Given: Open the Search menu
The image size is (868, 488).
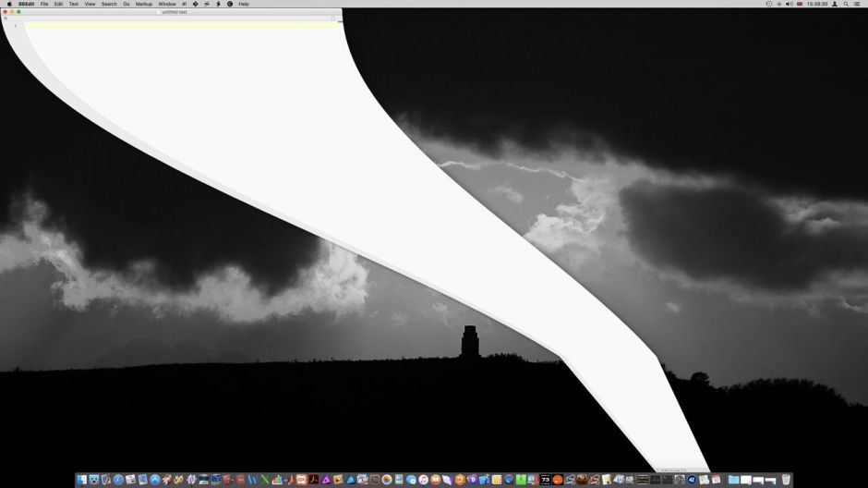Looking at the screenshot, I should pos(109,4).
